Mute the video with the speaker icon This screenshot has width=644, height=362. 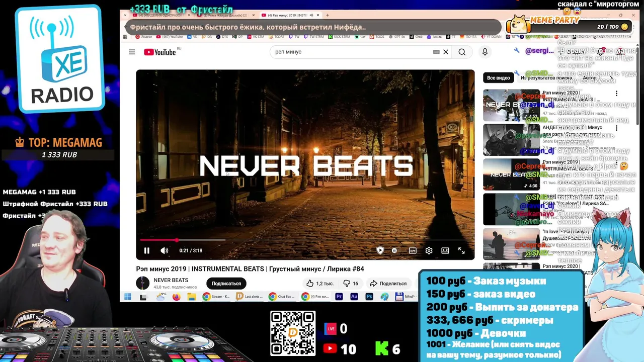pyautogui.click(x=165, y=250)
